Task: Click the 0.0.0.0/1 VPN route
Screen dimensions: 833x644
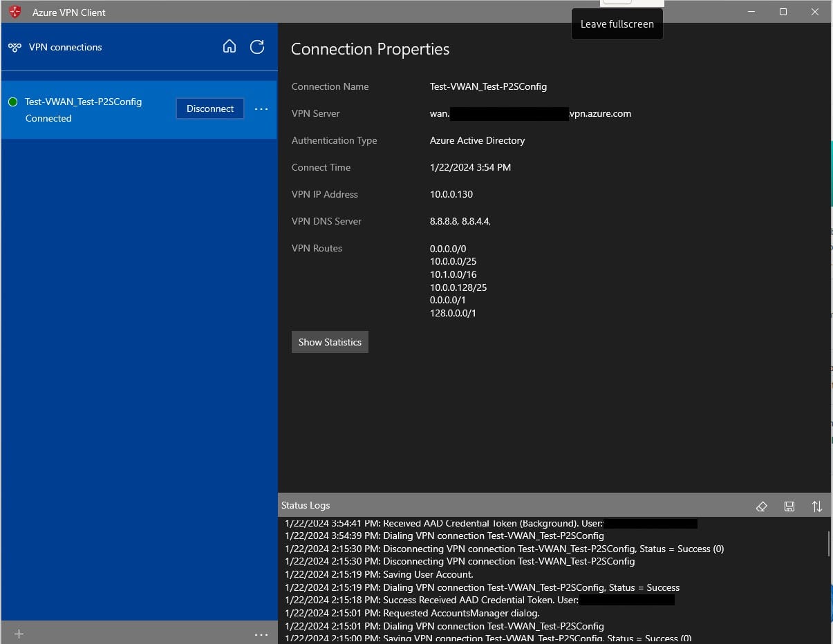Action: coord(448,300)
